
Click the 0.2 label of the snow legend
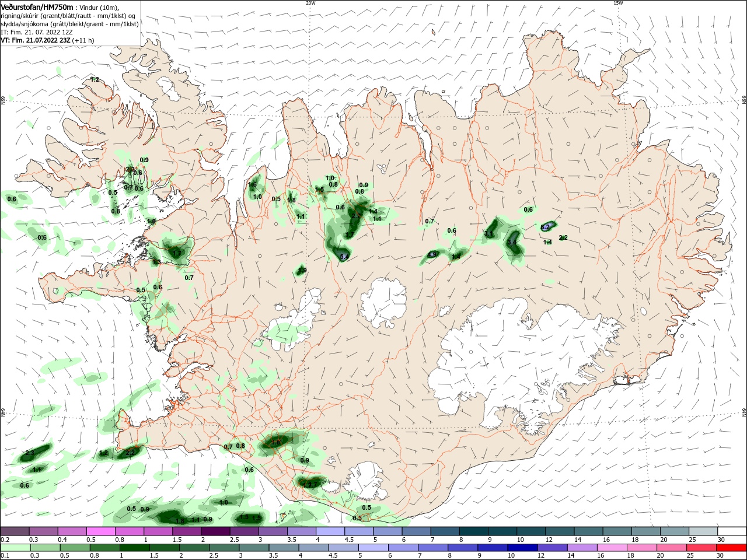coord(5,540)
